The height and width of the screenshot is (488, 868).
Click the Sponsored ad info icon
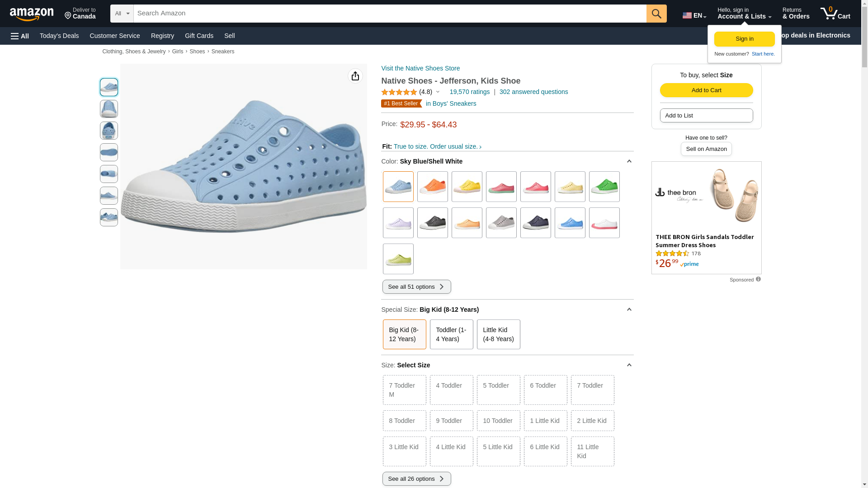758,279
